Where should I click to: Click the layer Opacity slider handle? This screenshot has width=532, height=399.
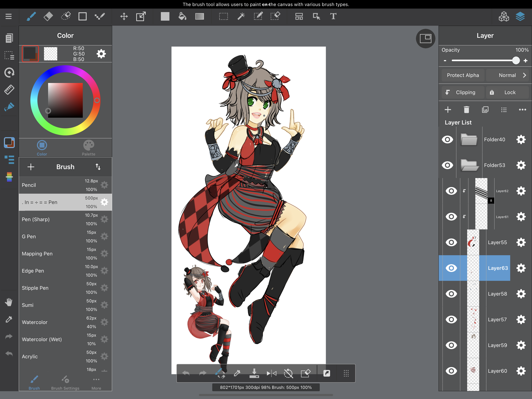click(x=516, y=60)
